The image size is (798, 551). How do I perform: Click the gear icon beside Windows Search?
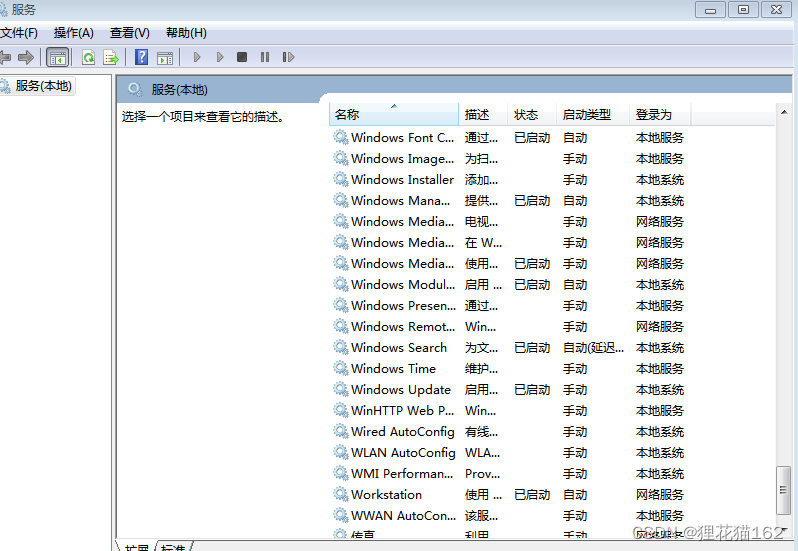pyautogui.click(x=340, y=347)
